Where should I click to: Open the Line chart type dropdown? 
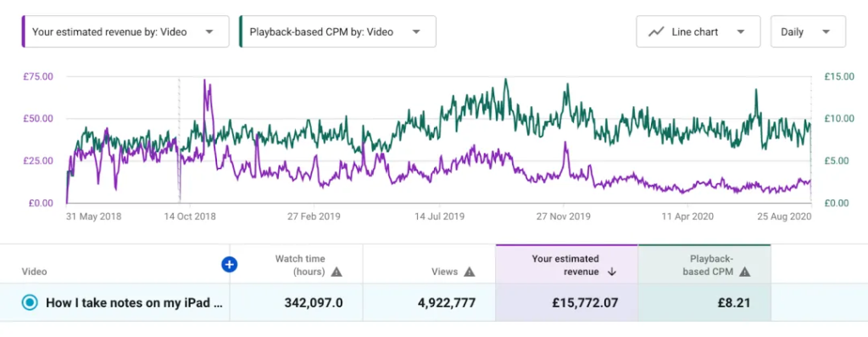coord(698,31)
